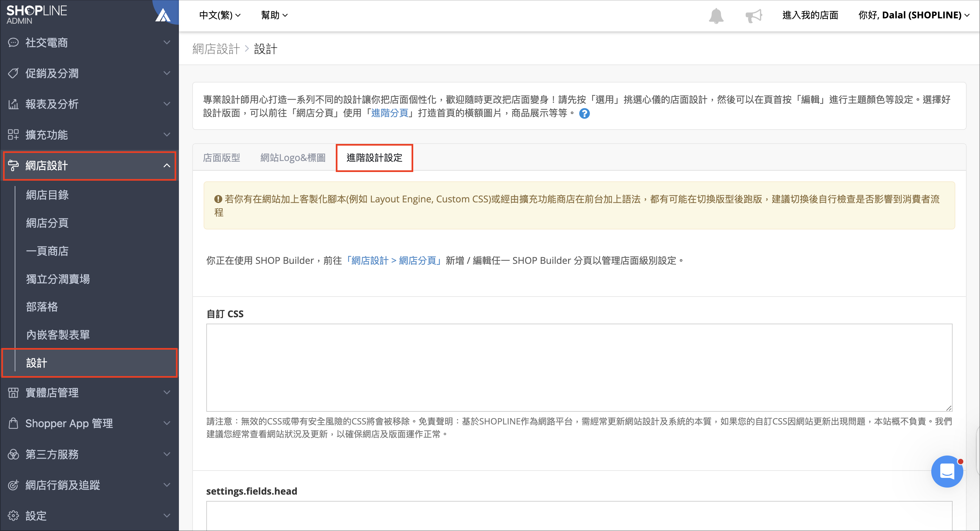Expand the 擴充功能 menu chevron

click(x=167, y=134)
